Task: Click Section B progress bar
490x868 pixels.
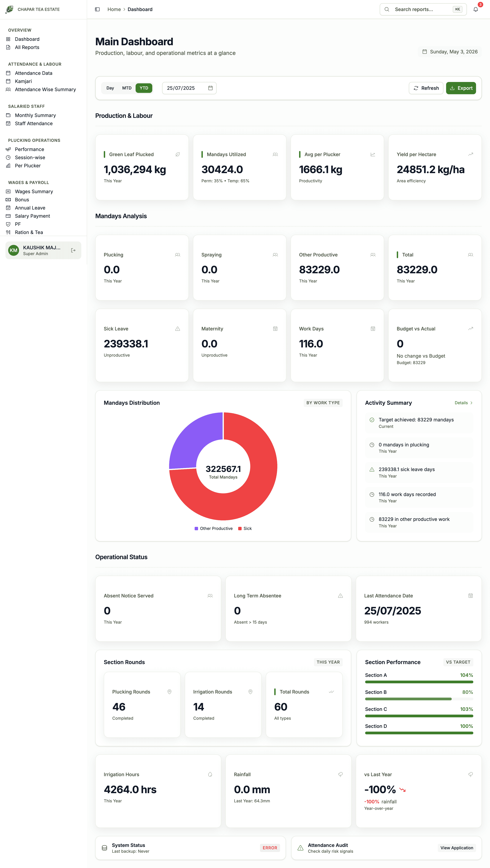Action: 419,699
